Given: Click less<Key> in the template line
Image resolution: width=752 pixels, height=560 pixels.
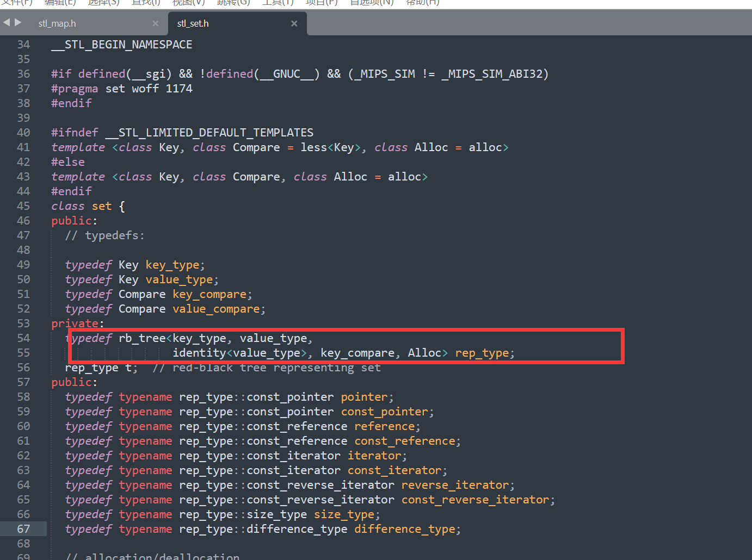Looking at the screenshot, I should (331, 147).
